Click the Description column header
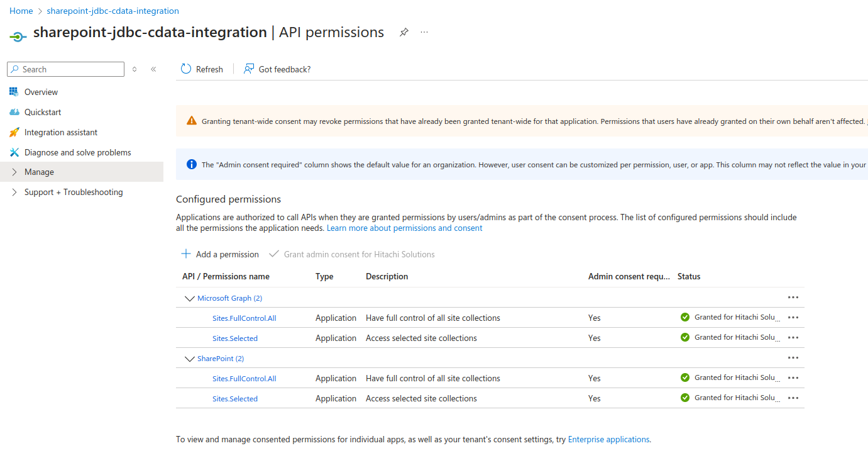The image size is (868, 458). tap(387, 276)
